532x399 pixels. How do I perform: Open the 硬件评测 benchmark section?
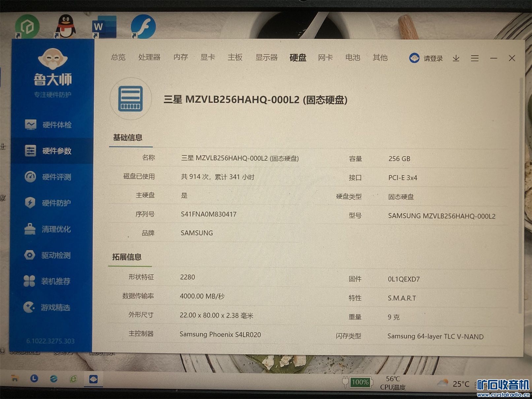tap(49, 177)
